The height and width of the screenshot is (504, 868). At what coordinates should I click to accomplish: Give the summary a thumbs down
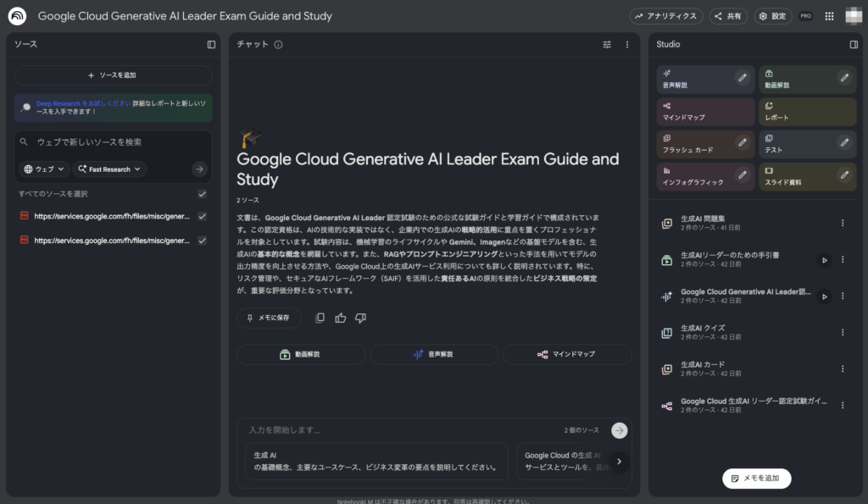(360, 318)
